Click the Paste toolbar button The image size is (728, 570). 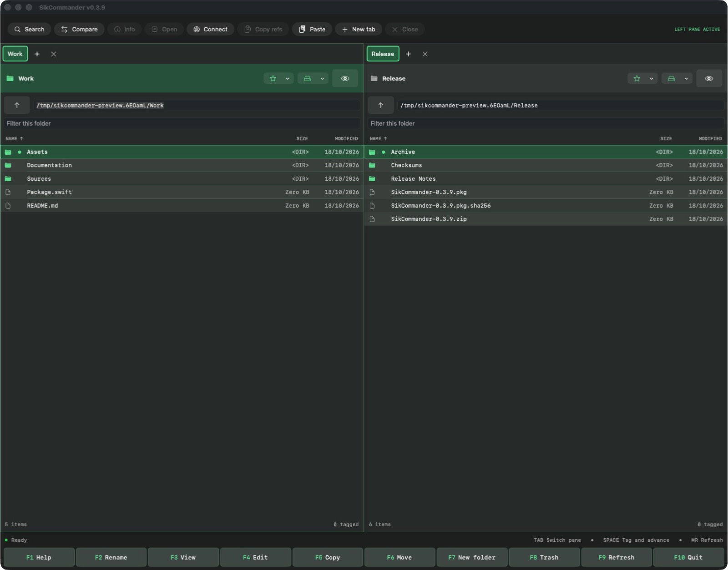coord(312,29)
